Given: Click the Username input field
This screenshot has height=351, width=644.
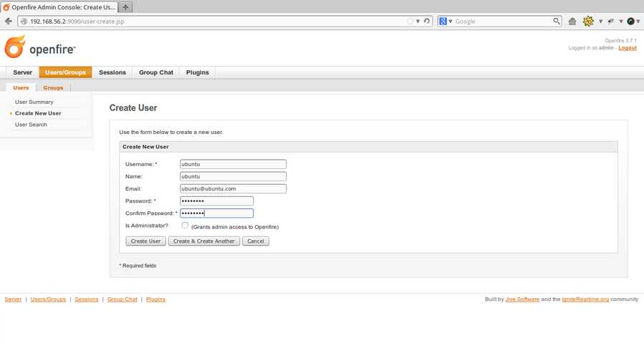Looking at the screenshot, I should (233, 164).
